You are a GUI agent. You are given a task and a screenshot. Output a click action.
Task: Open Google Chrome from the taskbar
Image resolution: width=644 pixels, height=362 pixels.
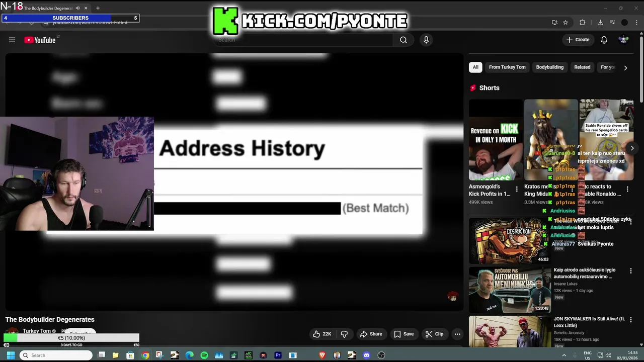point(145,355)
